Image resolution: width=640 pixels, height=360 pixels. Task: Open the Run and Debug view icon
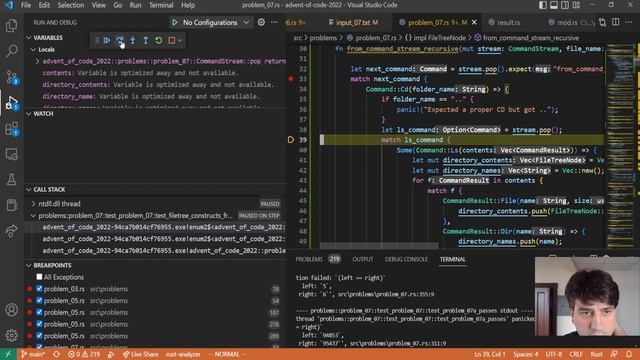coord(11,102)
